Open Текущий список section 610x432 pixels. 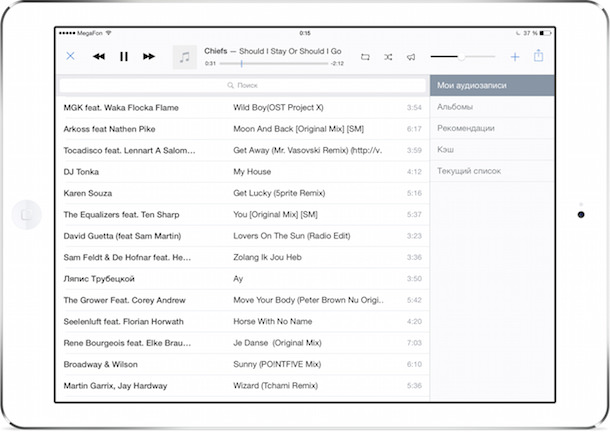(492, 171)
